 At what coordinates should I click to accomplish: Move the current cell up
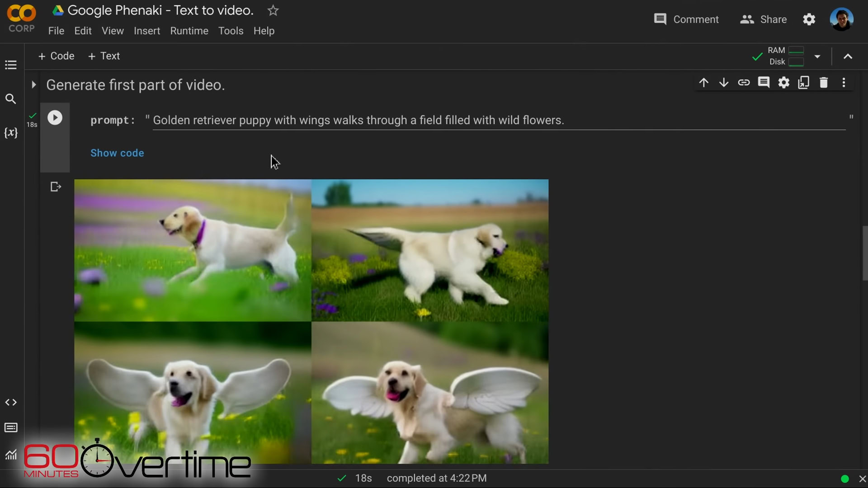click(x=704, y=82)
